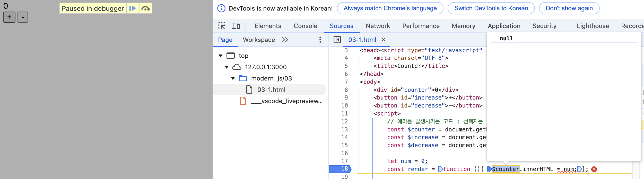Select the modern_js/03 folder icon
This screenshot has width=644, height=179.
243,78
